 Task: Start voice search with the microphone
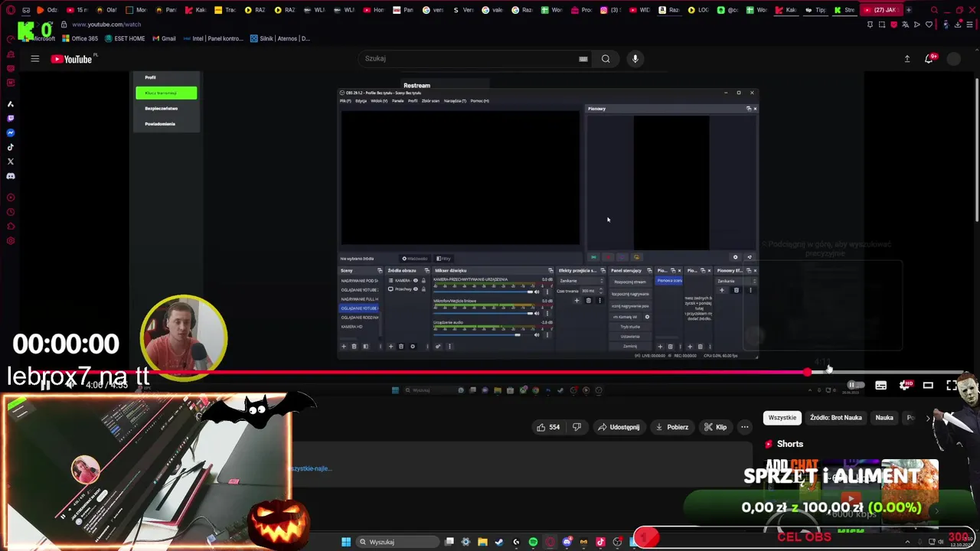[635, 59]
